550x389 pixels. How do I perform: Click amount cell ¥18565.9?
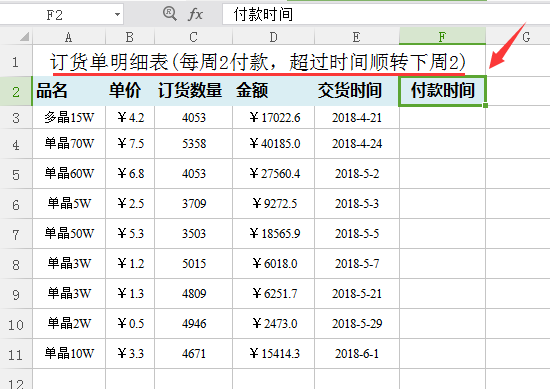pos(273,234)
